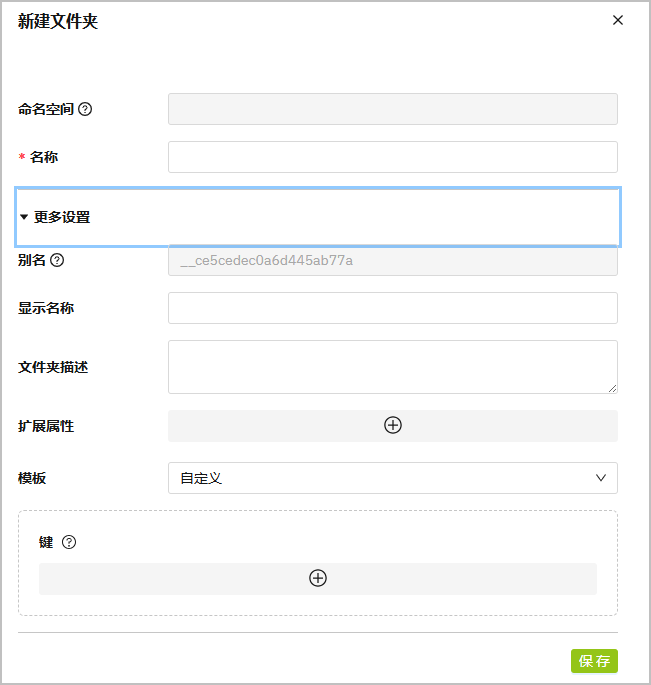Click the help icon beside 命名空间
651x685 pixels.
(85, 109)
